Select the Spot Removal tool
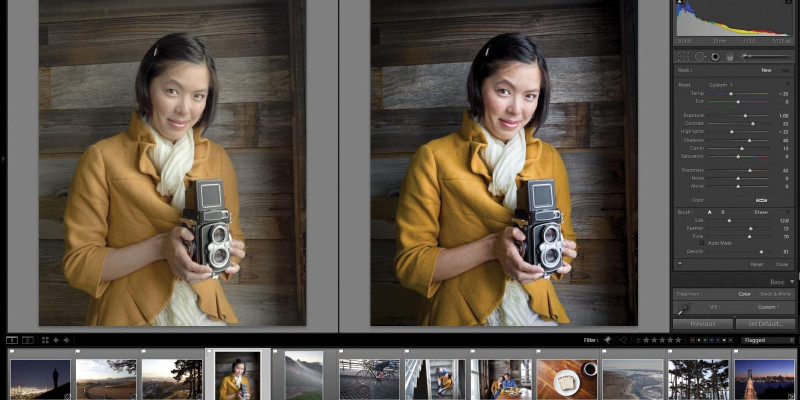The width and height of the screenshot is (800, 400). [700, 57]
